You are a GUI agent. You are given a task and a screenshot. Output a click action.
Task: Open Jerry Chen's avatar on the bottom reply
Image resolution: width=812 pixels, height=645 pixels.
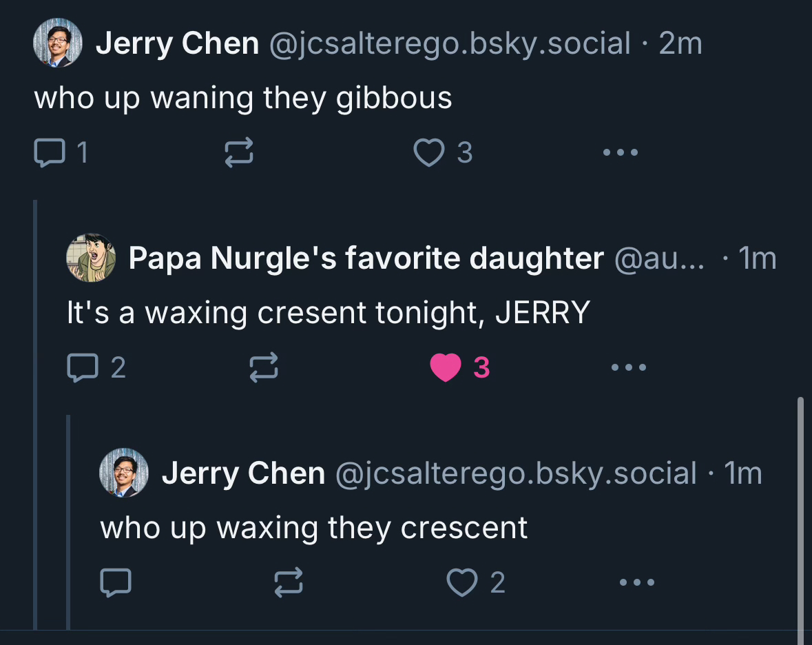click(x=124, y=473)
